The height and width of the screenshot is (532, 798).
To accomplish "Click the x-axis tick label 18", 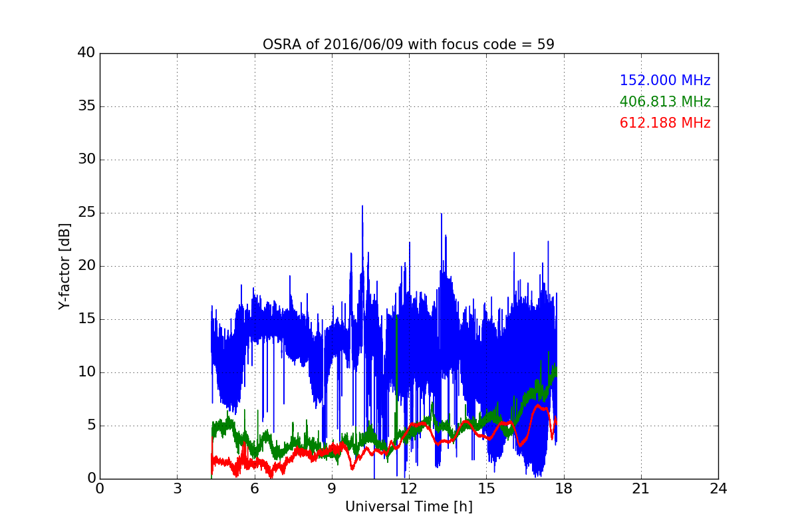I will [563, 488].
